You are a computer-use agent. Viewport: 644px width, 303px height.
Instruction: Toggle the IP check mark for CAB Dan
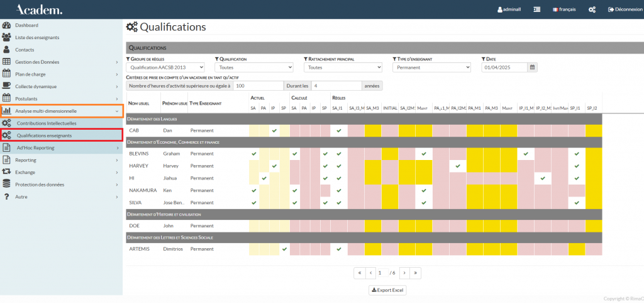[274, 130]
